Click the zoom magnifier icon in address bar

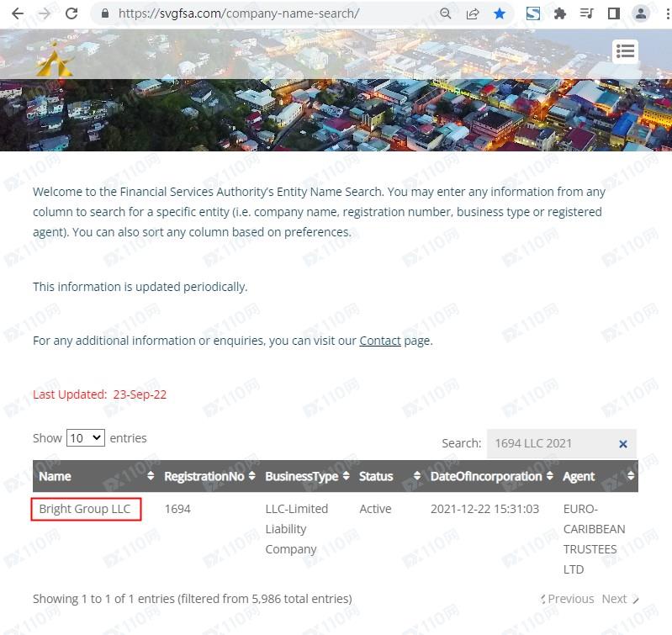click(446, 13)
